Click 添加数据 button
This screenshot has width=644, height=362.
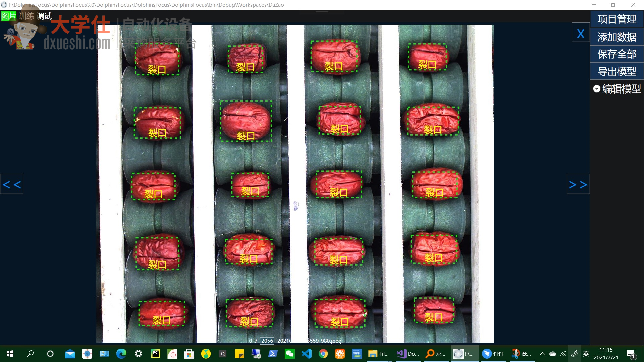point(617,37)
